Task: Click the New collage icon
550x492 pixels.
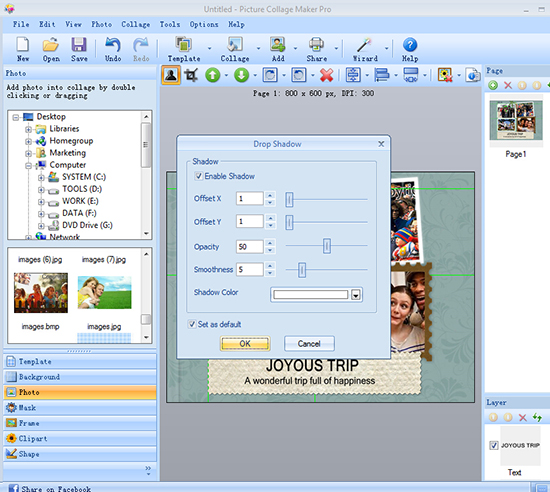Action: (x=23, y=45)
